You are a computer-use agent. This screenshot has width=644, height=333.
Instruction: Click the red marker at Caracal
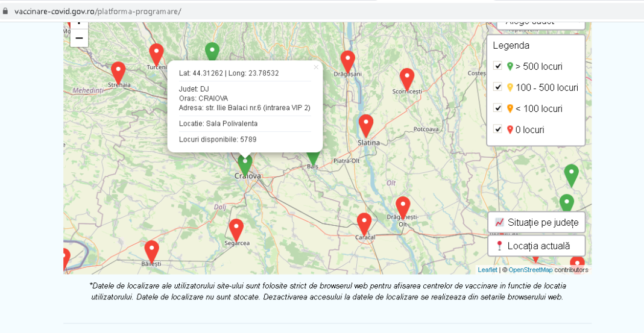point(364,223)
